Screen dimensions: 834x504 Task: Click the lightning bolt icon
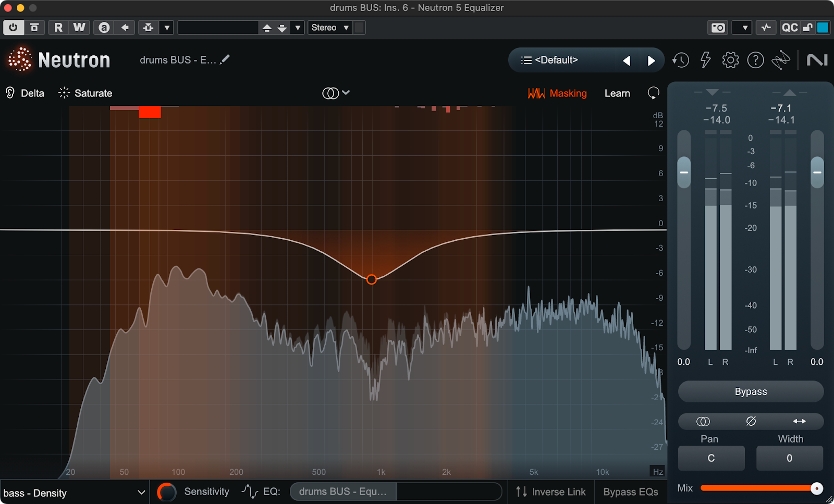[705, 60]
